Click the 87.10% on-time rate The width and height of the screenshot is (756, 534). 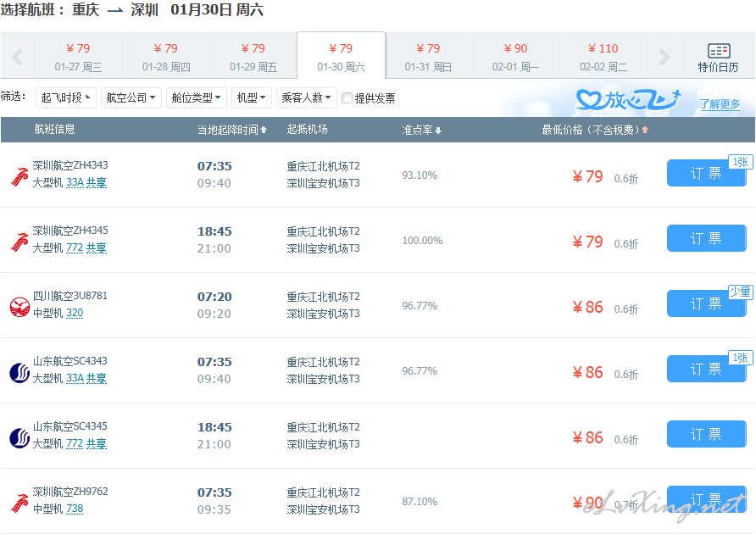[x=420, y=502]
